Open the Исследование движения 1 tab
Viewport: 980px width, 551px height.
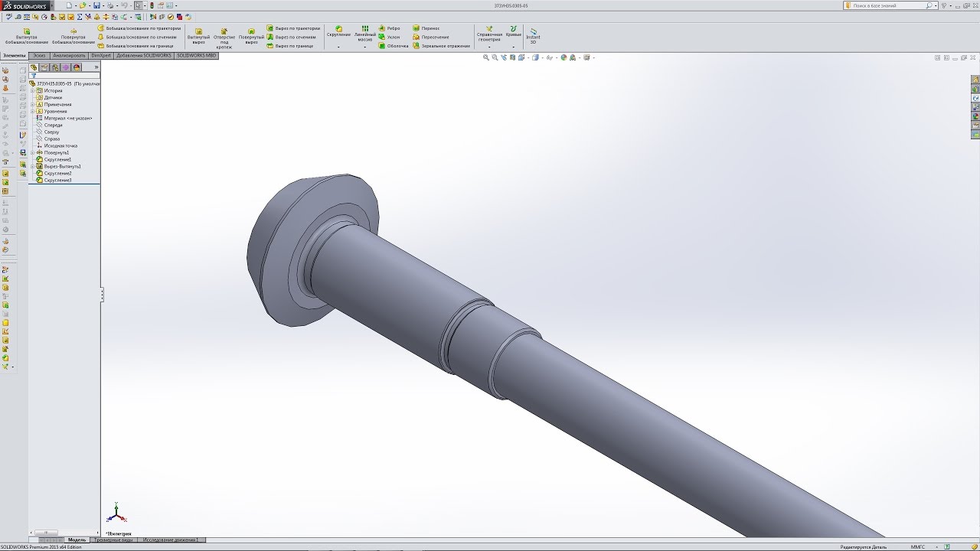(x=170, y=540)
